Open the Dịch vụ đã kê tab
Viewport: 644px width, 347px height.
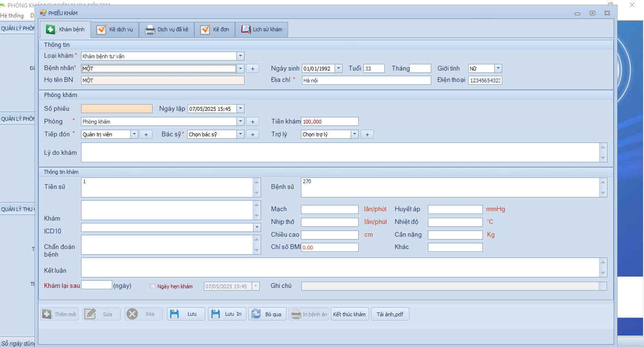tap(167, 29)
